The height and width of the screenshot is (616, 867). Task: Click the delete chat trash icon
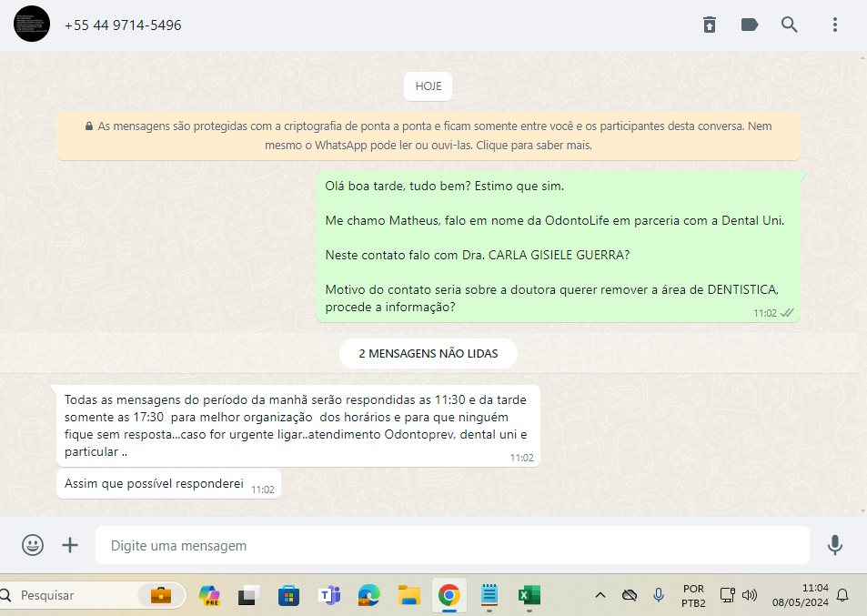coord(710,25)
